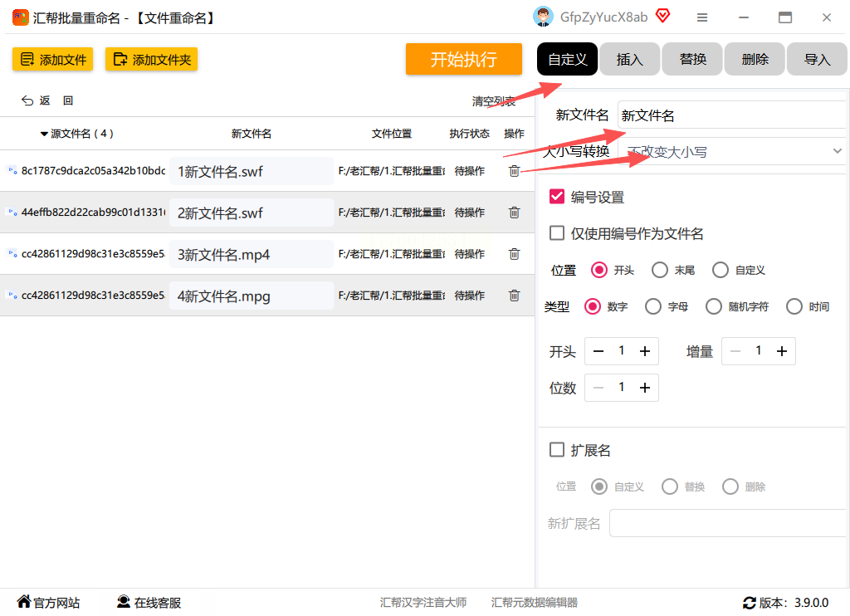Click the 添加文件 button
This screenshot has width=850, height=616.
[x=52, y=59]
